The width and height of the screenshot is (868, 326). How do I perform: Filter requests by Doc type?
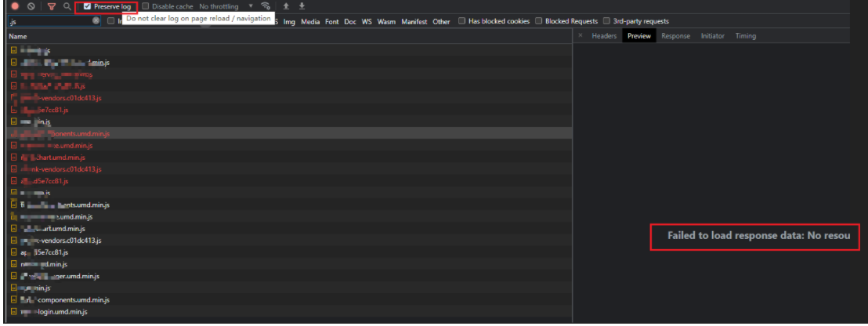click(x=350, y=22)
